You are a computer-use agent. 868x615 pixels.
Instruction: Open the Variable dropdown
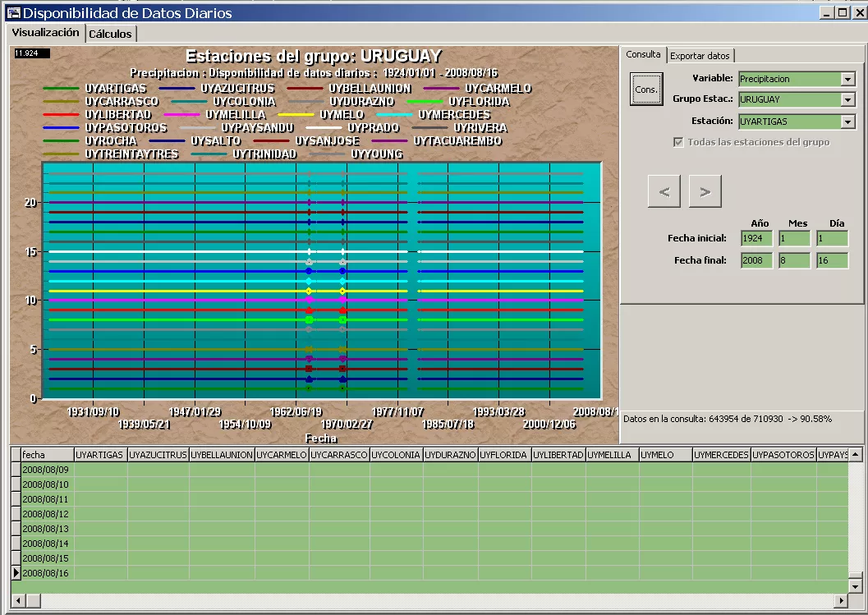point(848,79)
